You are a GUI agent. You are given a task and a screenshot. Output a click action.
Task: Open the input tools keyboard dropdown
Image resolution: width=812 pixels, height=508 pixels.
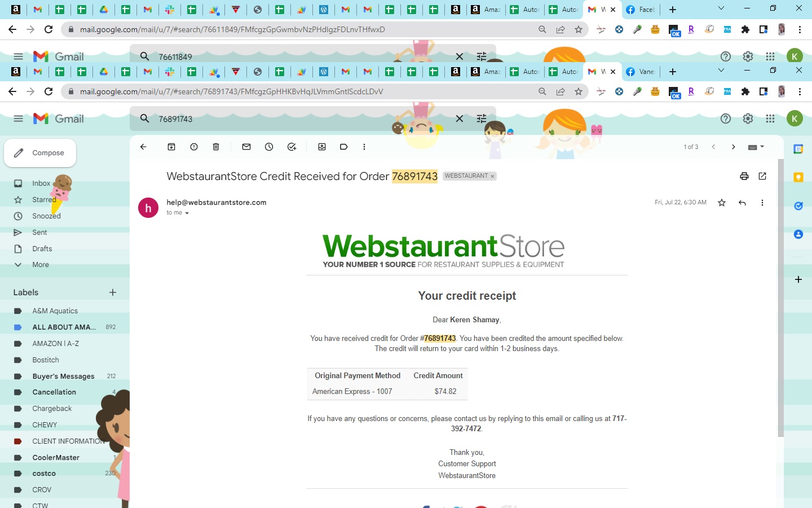pos(756,147)
